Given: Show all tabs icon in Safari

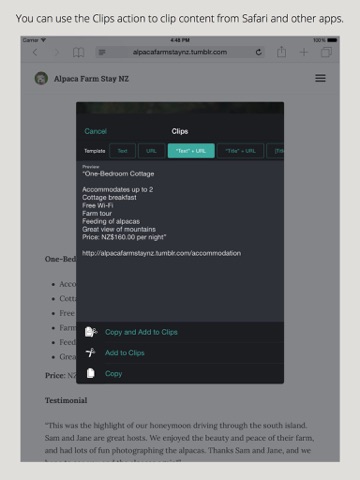Looking at the screenshot, I should [x=326, y=52].
